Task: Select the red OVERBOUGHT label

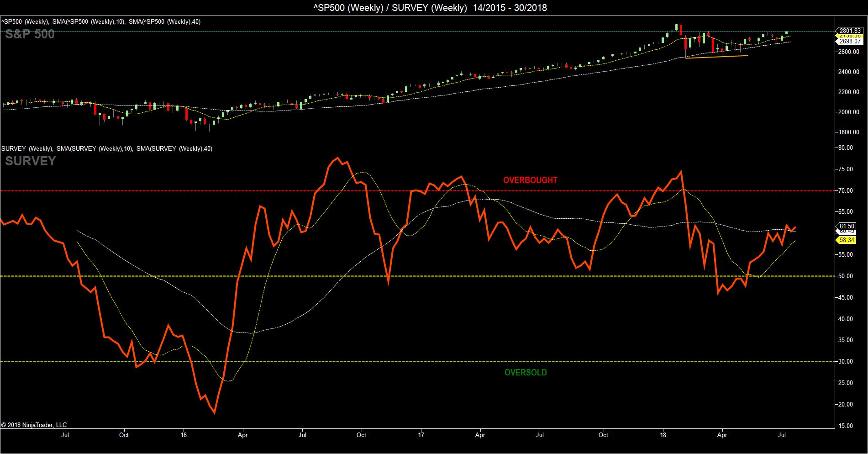Action: 530,180
